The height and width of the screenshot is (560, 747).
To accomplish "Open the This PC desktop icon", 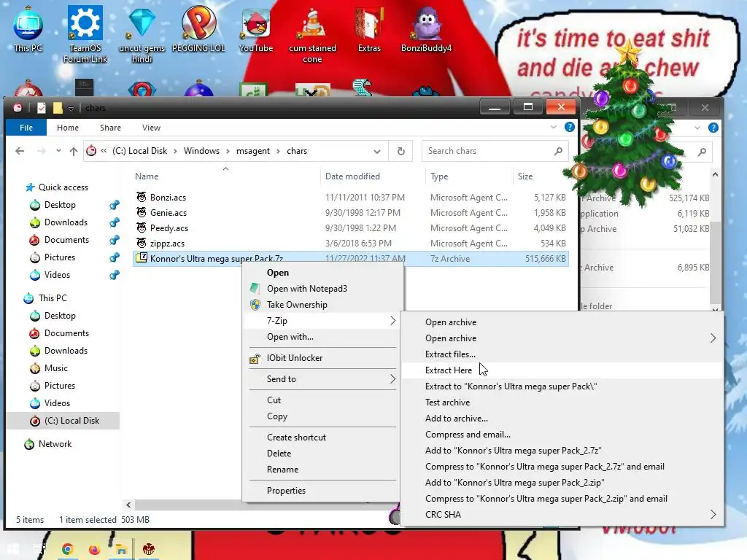I will pyautogui.click(x=28, y=28).
